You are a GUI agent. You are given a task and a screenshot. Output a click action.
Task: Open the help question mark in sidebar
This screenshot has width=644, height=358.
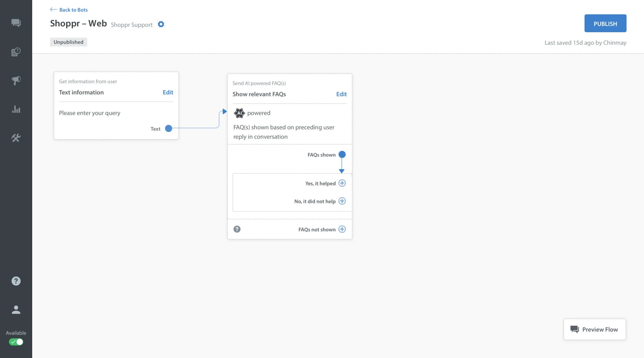(16, 281)
